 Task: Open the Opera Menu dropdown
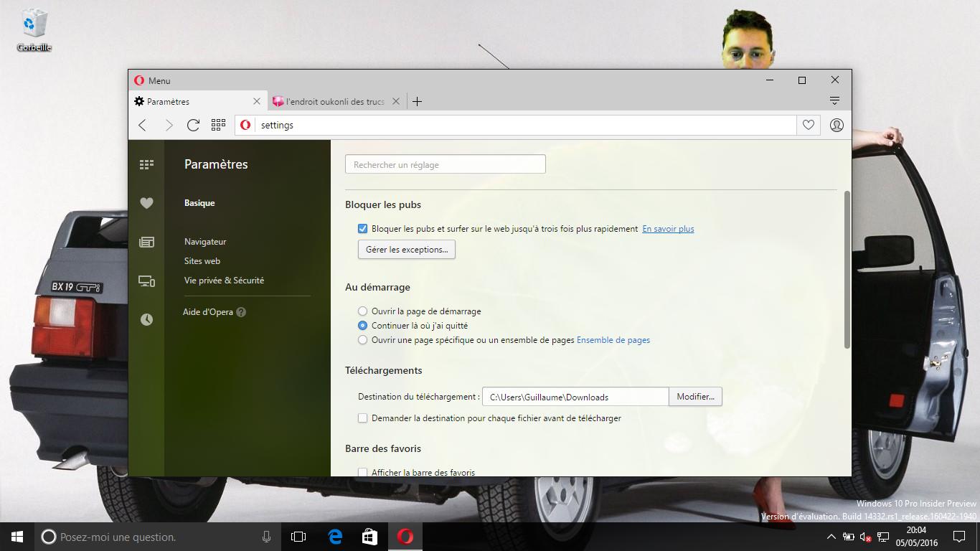click(152, 80)
